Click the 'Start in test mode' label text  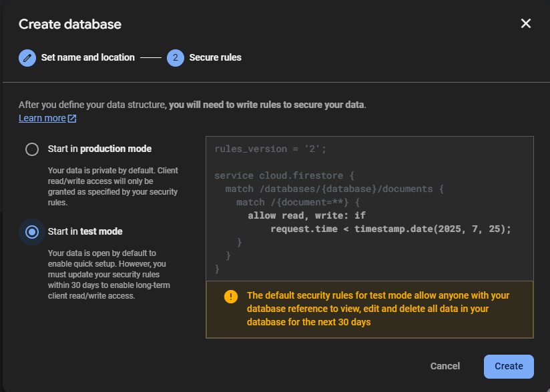coord(85,231)
